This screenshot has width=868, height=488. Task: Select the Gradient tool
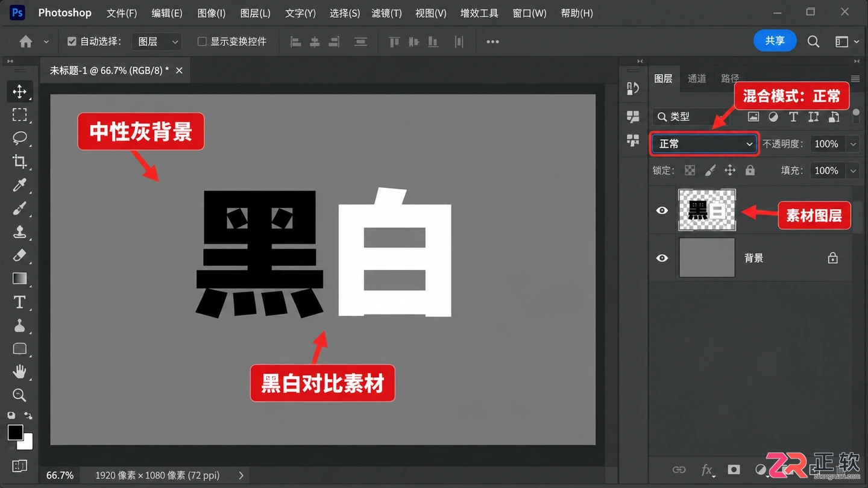click(19, 279)
